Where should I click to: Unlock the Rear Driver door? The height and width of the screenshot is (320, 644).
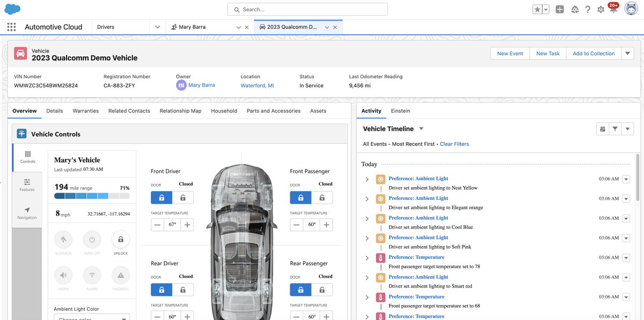pyautogui.click(x=183, y=290)
